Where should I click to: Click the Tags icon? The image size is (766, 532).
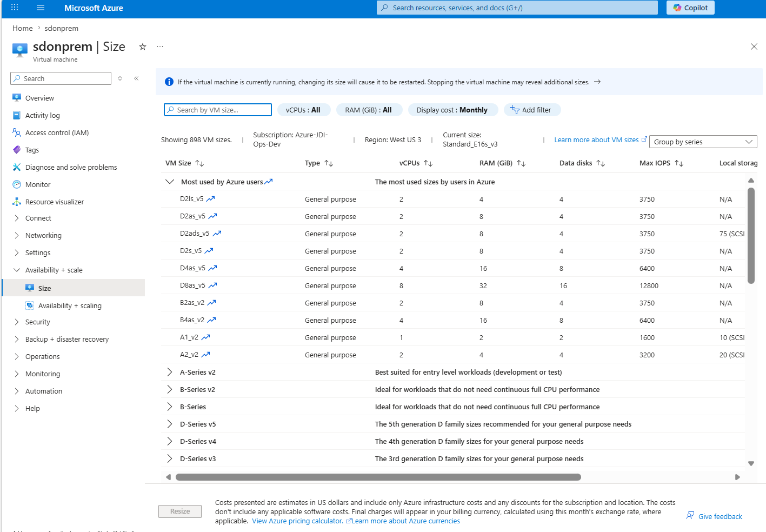click(x=17, y=150)
